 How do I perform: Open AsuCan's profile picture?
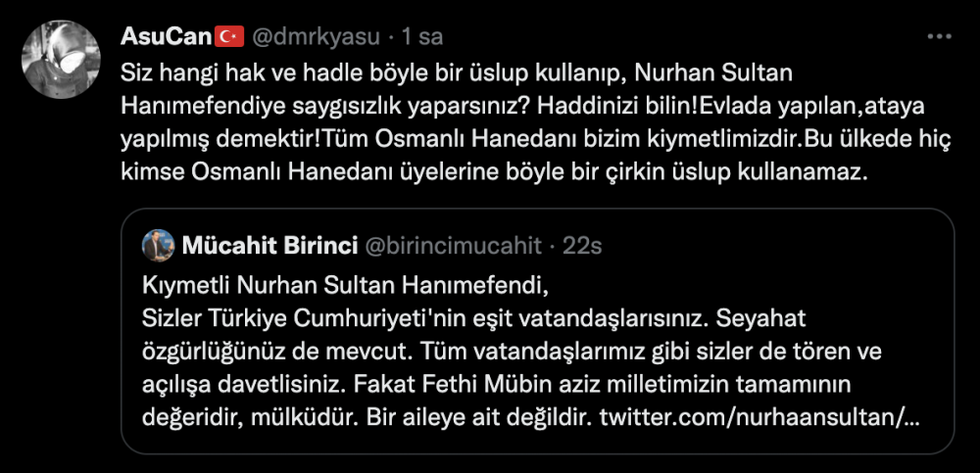tap(61, 60)
